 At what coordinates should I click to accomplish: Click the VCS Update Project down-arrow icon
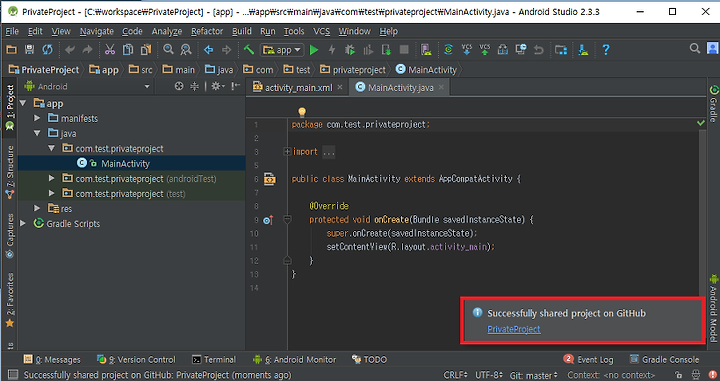coord(467,50)
